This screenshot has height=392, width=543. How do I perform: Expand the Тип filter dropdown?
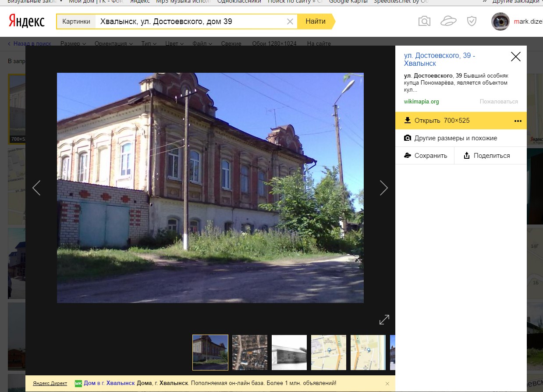(x=149, y=44)
